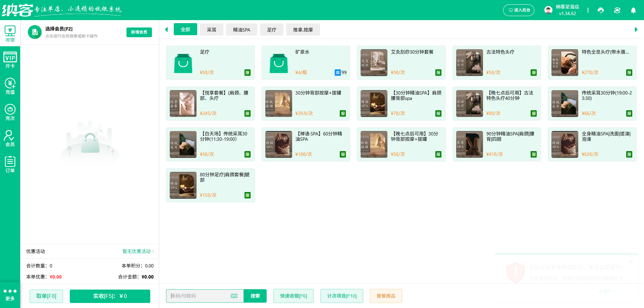Open the VIP 开卡 sidebar icon
Viewport: 644px width, 308px height.
pos(10,60)
